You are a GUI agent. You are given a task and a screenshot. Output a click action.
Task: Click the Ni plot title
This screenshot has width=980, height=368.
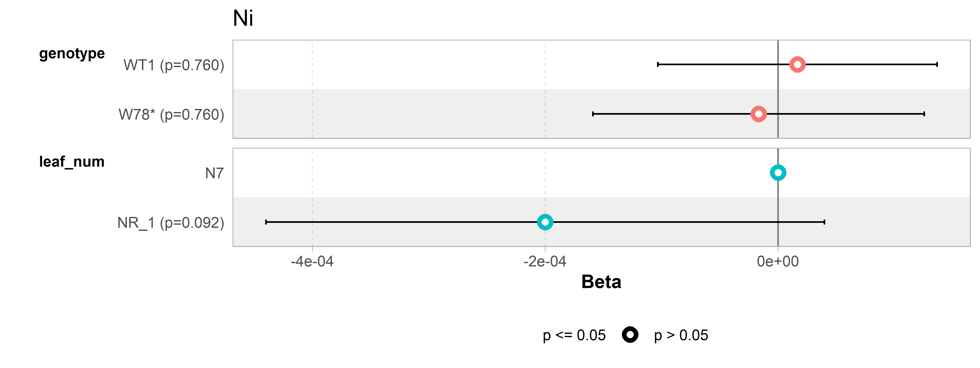(243, 18)
